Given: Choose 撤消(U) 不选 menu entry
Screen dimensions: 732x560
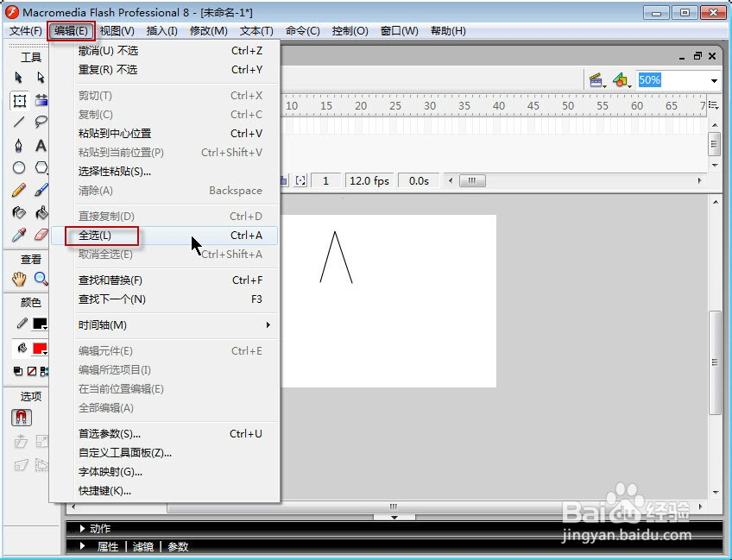Looking at the screenshot, I should (x=164, y=50).
